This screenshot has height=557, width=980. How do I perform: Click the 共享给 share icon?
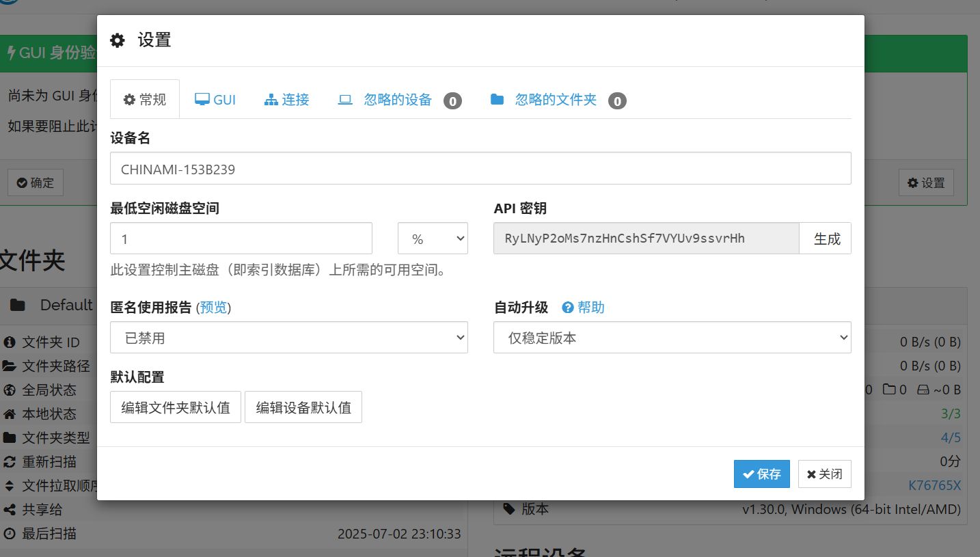click(10, 509)
